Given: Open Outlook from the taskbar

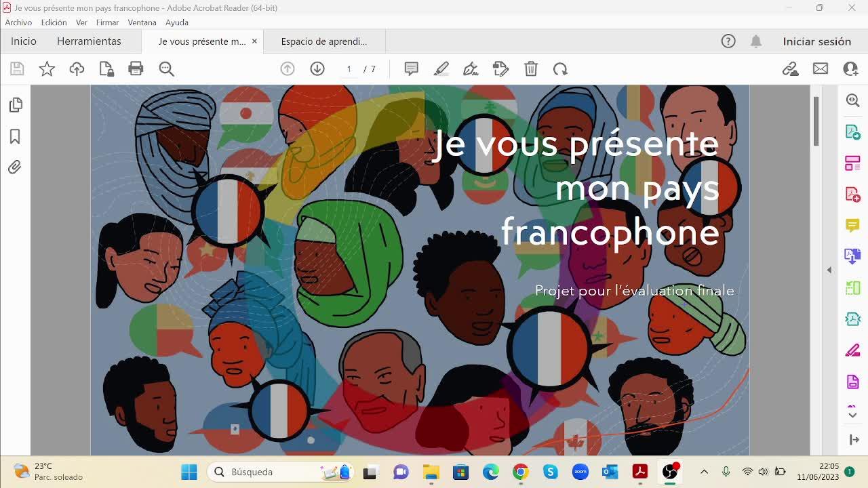Looking at the screenshot, I should click(610, 472).
